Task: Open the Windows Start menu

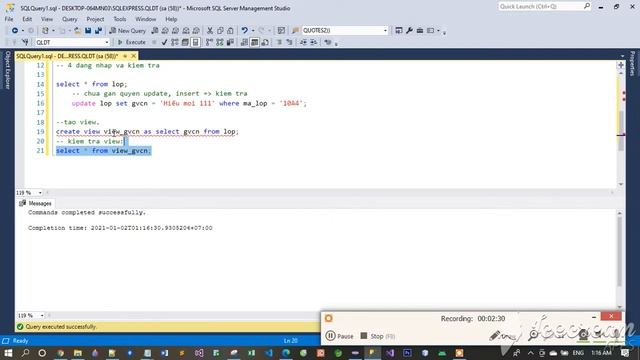Action: [x=8, y=353]
